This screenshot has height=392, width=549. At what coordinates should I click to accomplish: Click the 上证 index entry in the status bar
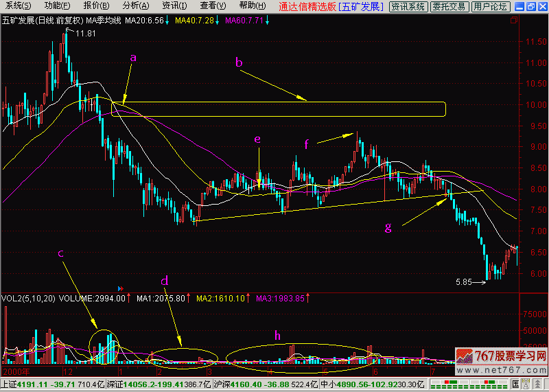(x=53, y=384)
